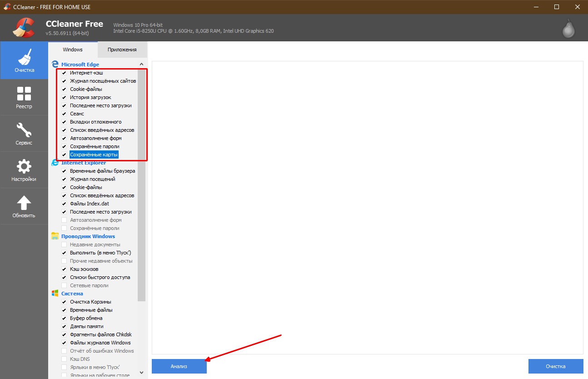Click the CCleaner logo in header

point(24,27)
